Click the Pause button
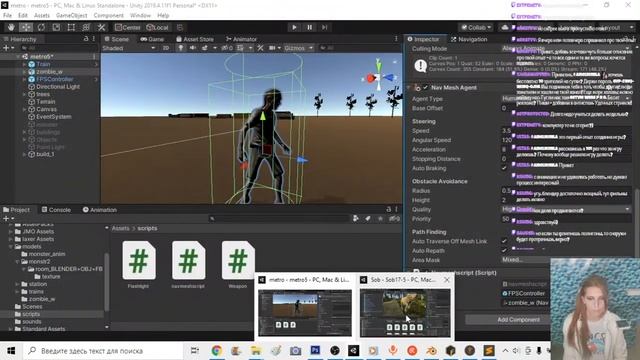This screenshot has width=640, height=360. pos(309,27)
